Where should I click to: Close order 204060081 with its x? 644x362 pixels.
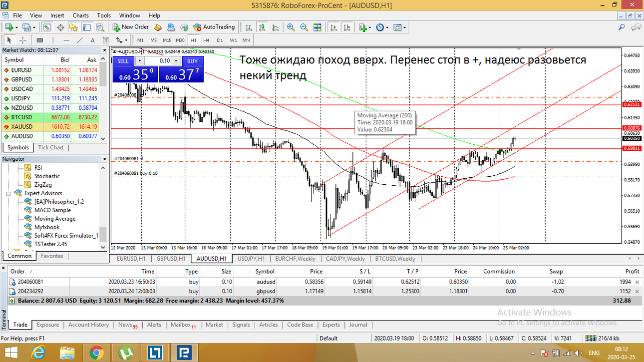pyautogui.click(x=637, y=282)
